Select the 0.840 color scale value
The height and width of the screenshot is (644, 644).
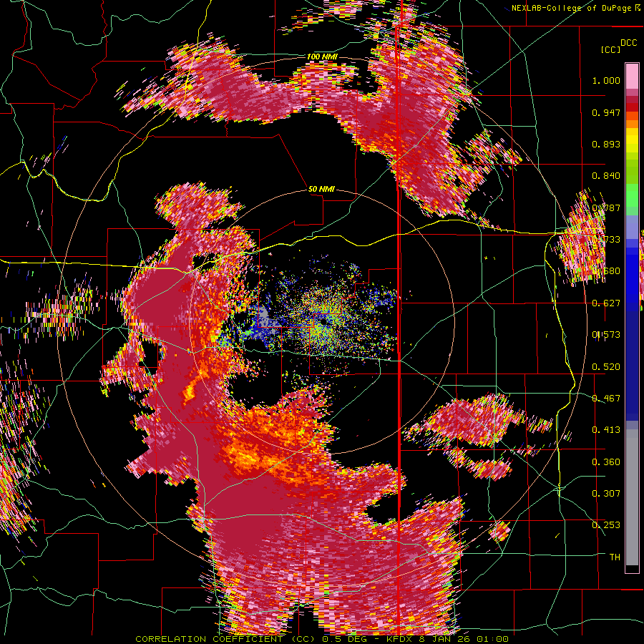point(606,176)
